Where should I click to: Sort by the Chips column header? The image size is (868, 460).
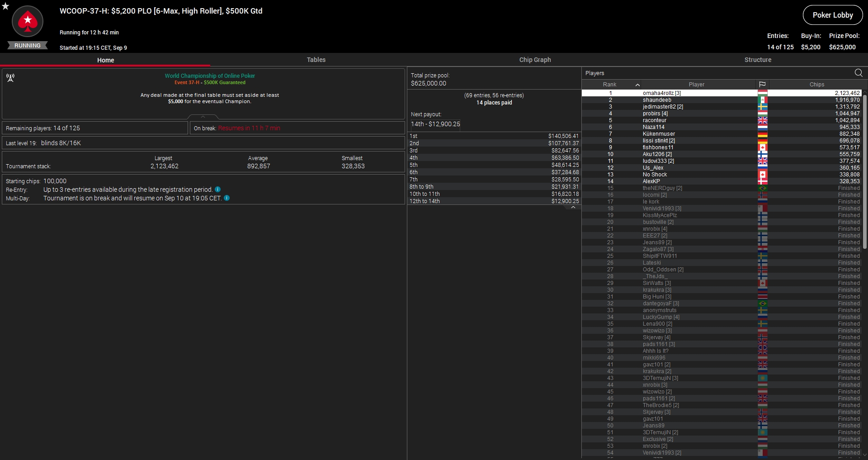coord(816,85)
